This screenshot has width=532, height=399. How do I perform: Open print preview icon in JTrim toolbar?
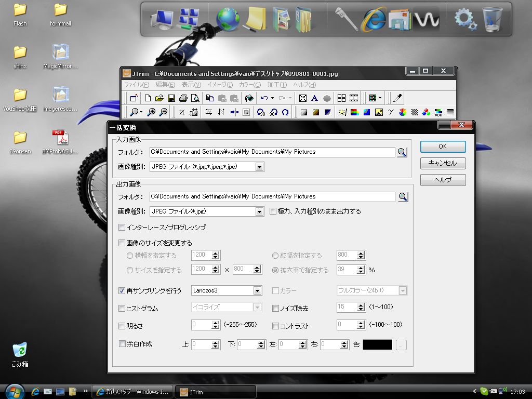195,98
